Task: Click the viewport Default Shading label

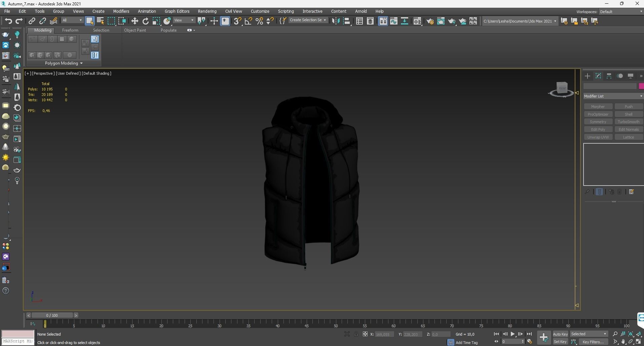Action: click(x=96, y=73)
